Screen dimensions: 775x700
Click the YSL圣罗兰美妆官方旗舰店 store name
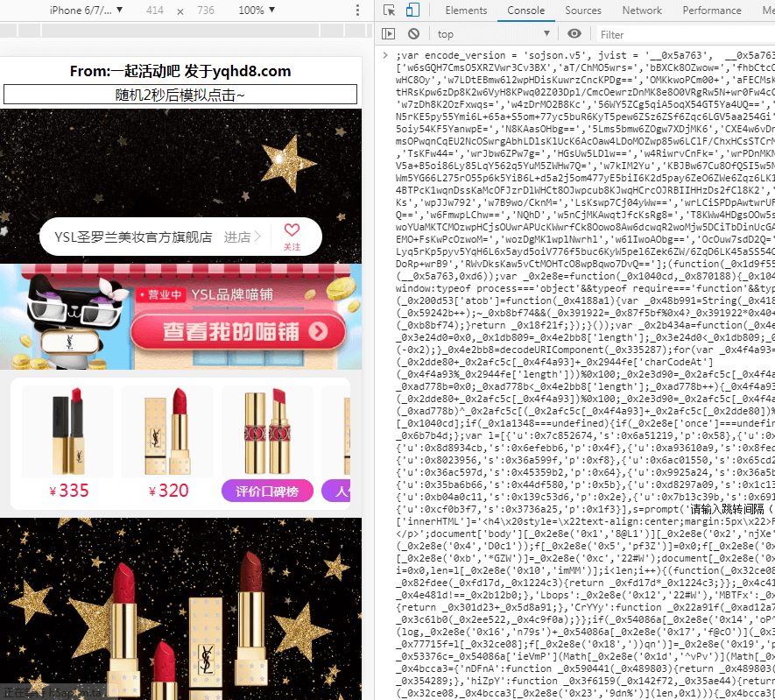click(133, 237)
